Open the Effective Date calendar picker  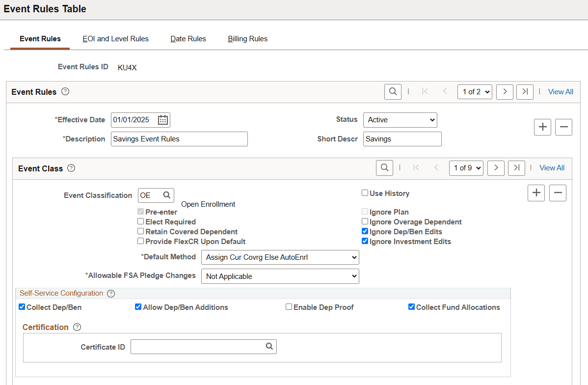coord(163,120)
